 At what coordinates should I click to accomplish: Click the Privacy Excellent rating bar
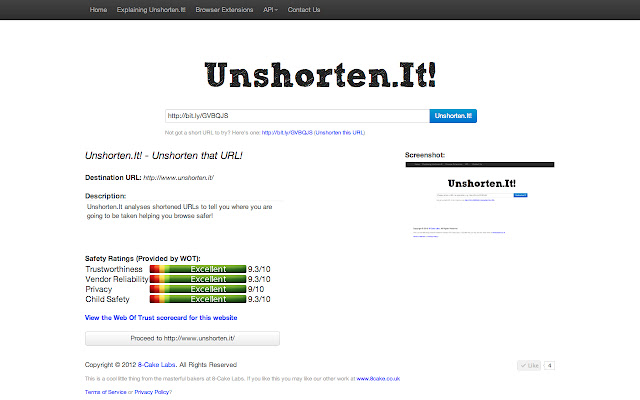click(198, 289)
